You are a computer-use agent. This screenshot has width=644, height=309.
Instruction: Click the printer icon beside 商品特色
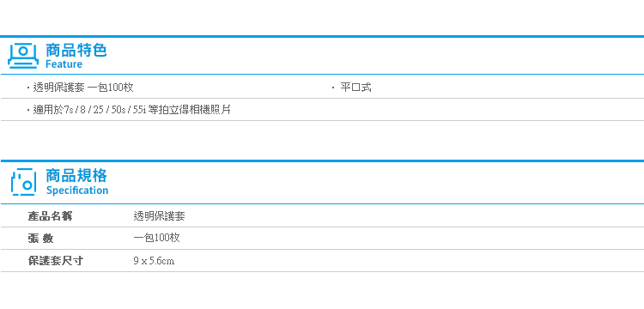[23, 56]
